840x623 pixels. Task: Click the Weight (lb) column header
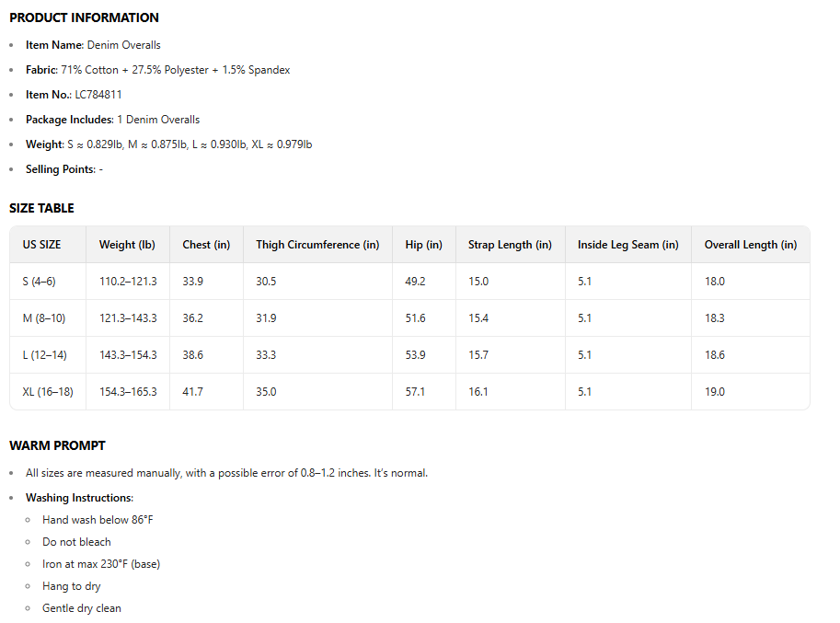(127, 245)
